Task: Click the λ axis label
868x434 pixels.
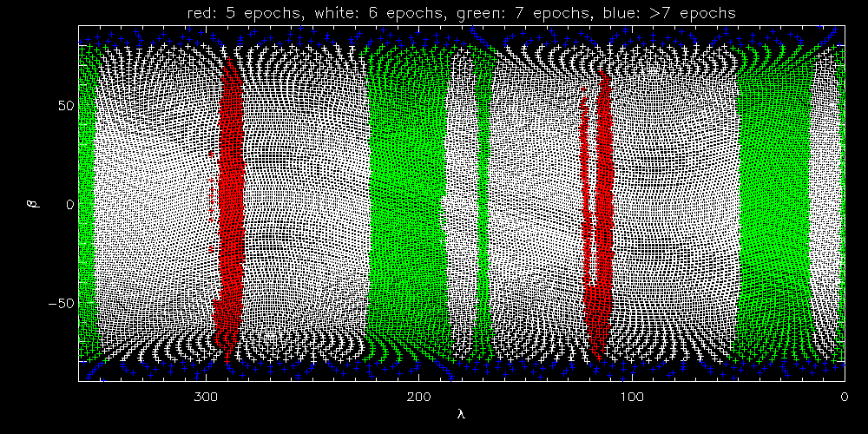Action: point(462,414)
